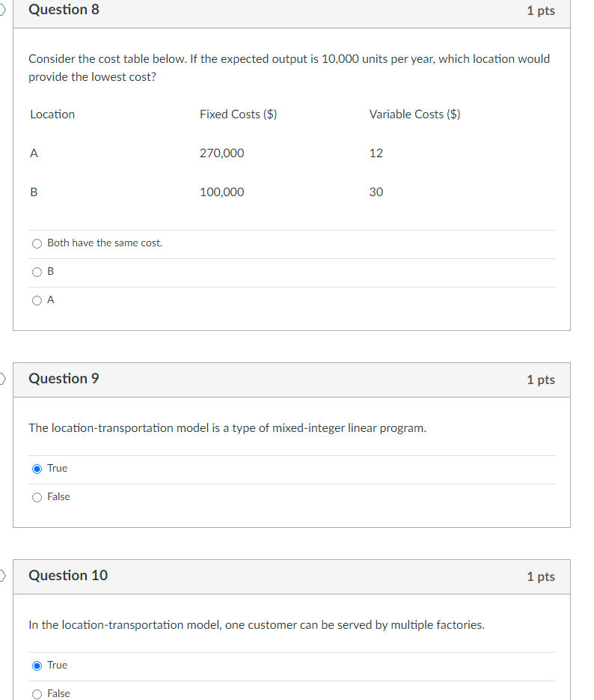The image size is (594, 700).
Task: Select the "Both have the same cost" option
Action: pos(37,243)
